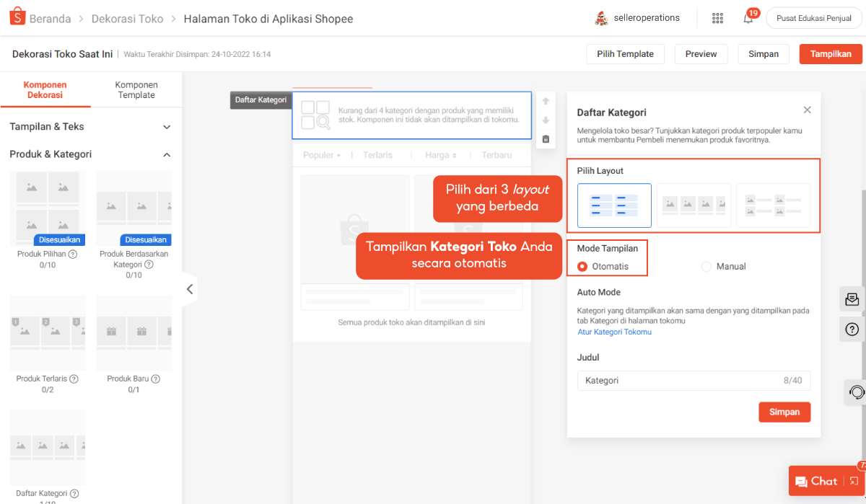Viewport: 866px width, 504px height.
Task: Move the Daftar Kategori component down
Action: click(x=546, y=120)
